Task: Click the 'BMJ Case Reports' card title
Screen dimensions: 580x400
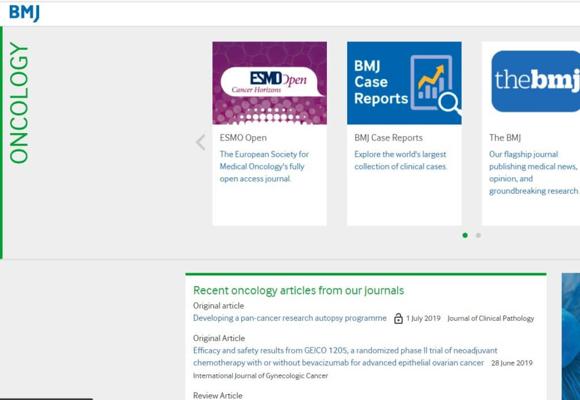Action: tap(388, 138)
